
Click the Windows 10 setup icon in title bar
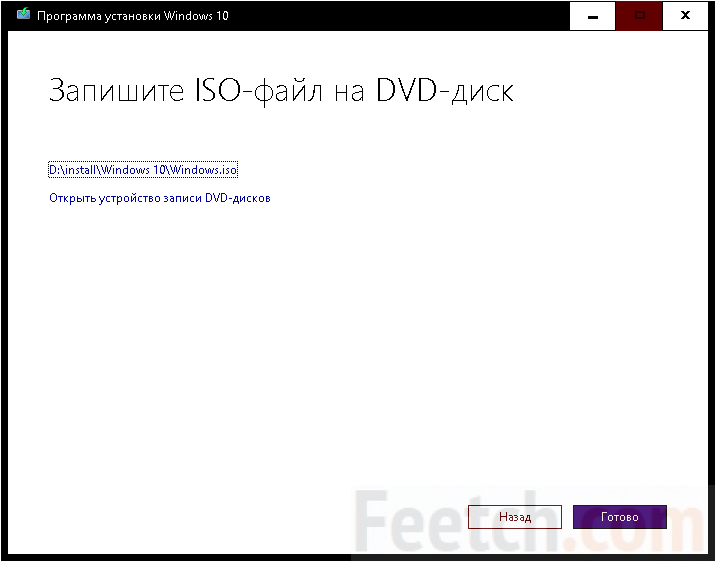click(x=23, y=15)
